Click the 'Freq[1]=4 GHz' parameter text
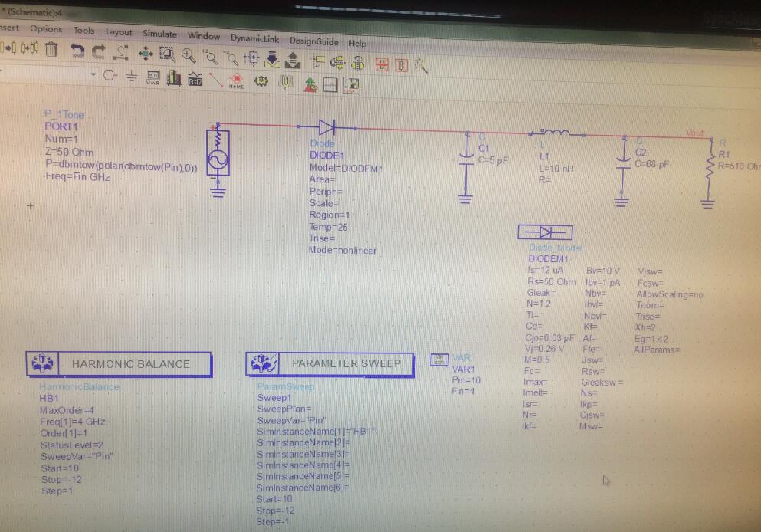The width and height of the screenshot is (761, 532). 73,422
